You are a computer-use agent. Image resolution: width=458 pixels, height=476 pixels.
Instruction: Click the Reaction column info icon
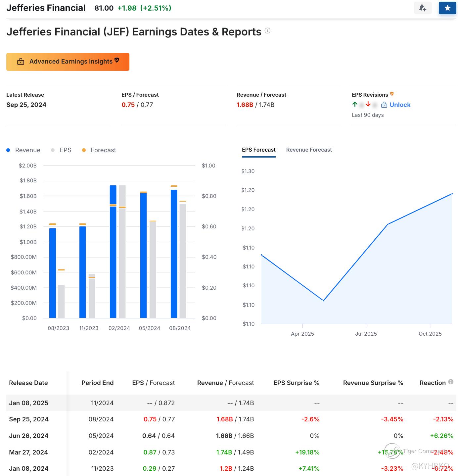tap(451, 382)
